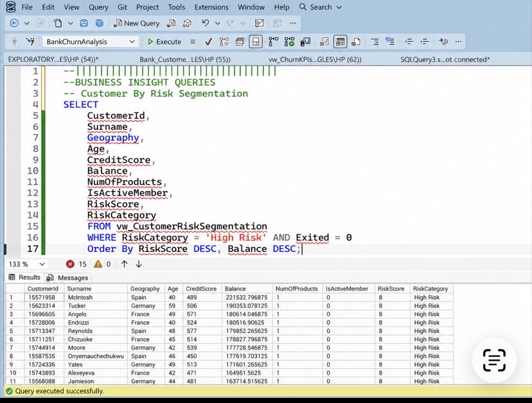Click the navigate backward arrow icon
This screenshot has height=403, width=532.
(x=14, y=23)
